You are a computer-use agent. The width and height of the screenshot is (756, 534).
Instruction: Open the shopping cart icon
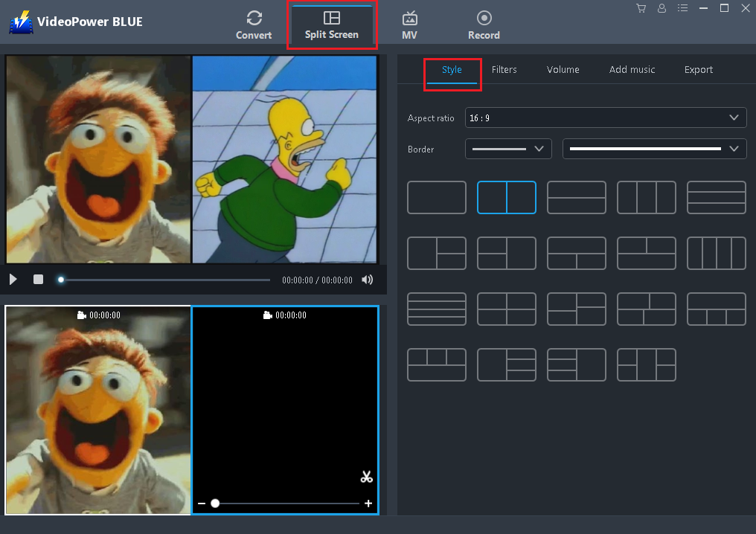pos(641,7)
